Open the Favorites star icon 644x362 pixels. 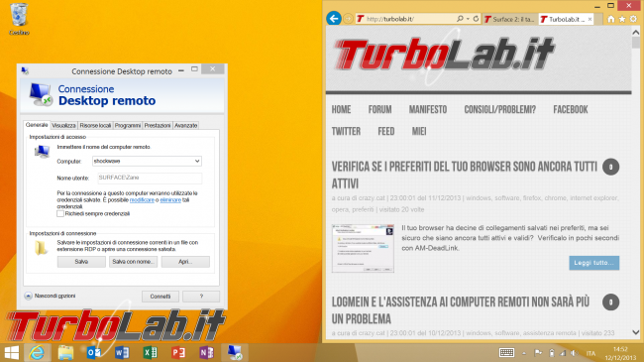point(622,19)
